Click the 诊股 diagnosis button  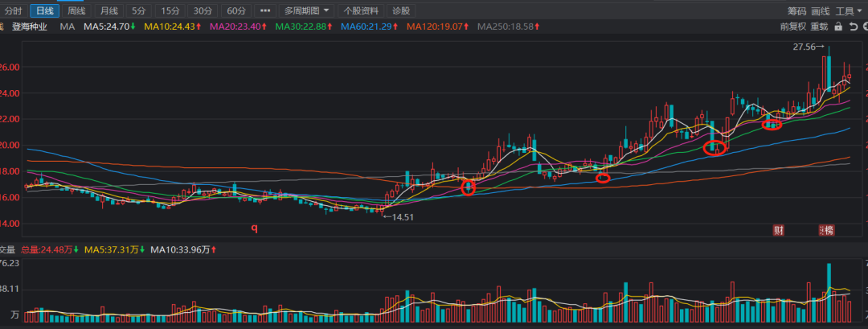click(401, 10)
